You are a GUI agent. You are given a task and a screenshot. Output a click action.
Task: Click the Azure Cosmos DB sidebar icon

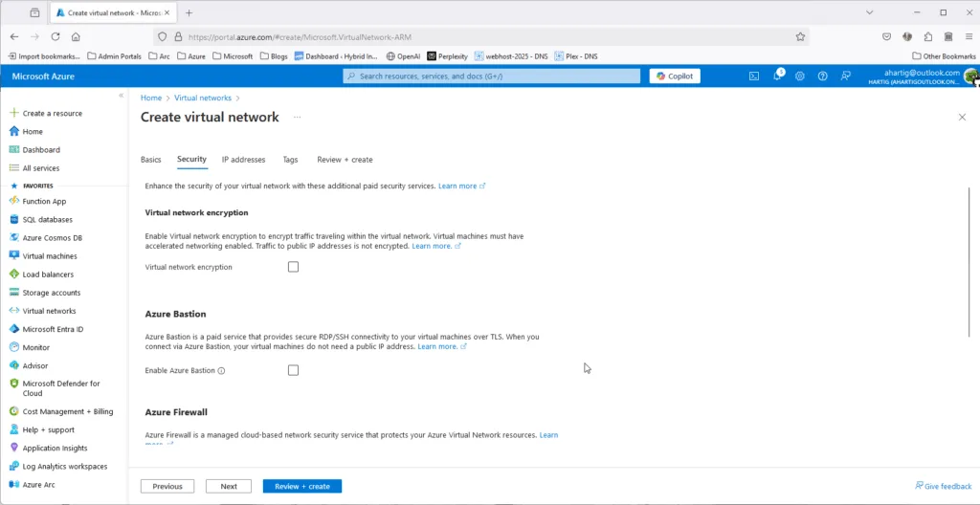(14, 237)
